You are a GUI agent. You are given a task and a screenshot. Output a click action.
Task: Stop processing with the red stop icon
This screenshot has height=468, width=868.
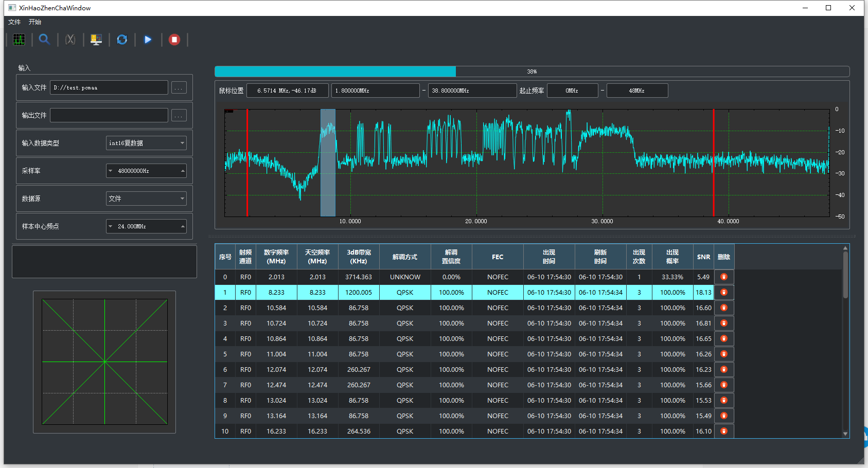pyautogui.click(x=174, y=40)
